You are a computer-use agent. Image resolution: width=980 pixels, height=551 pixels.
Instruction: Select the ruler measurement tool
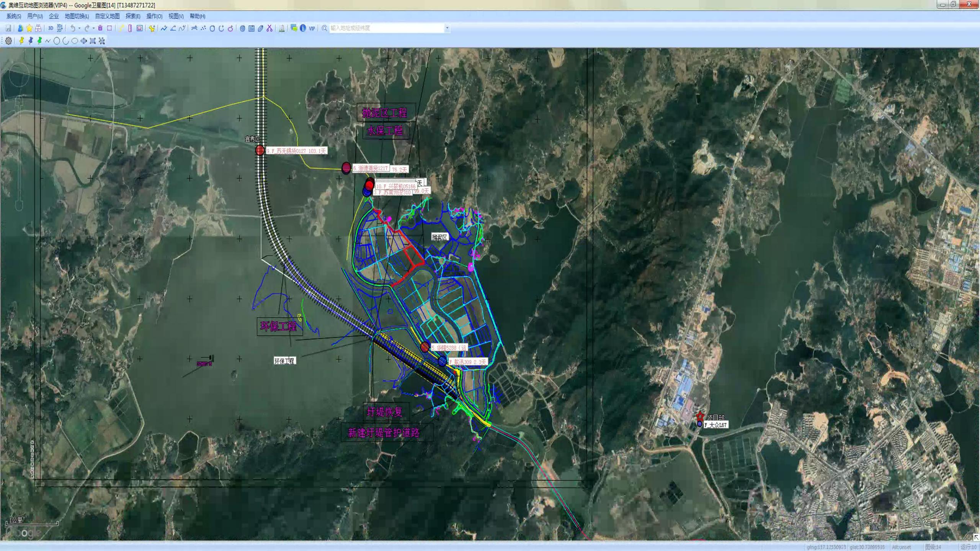130,28
